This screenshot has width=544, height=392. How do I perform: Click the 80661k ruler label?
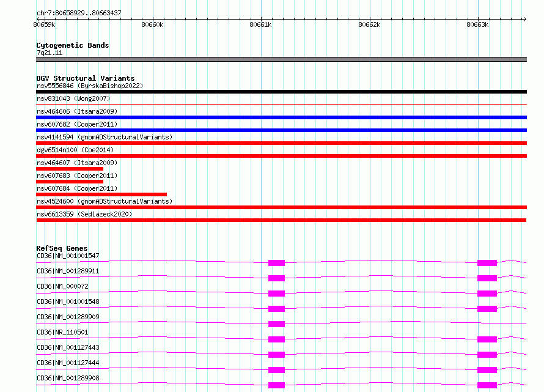click(260, 24)
